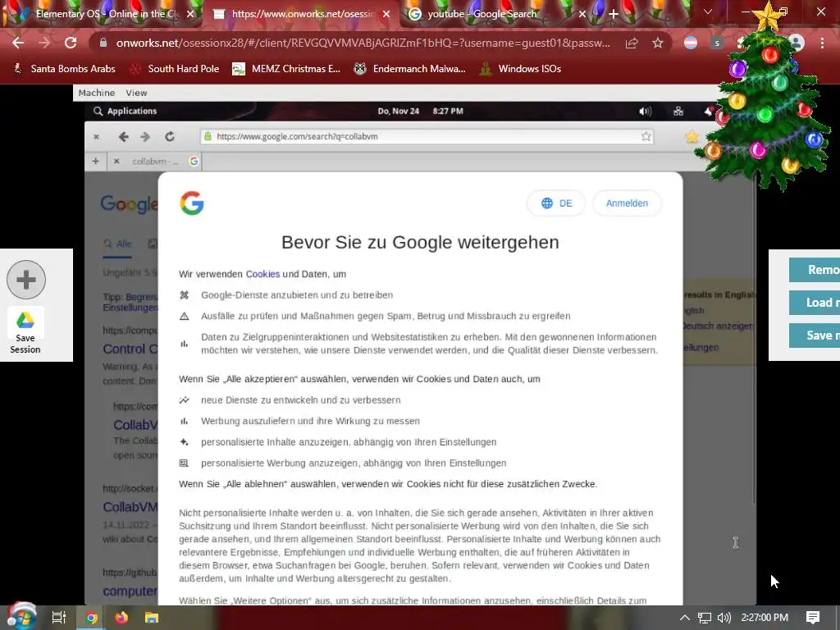840x630 pixels.
Task: Click the Load button on the right panel
Action: point(815,303)
